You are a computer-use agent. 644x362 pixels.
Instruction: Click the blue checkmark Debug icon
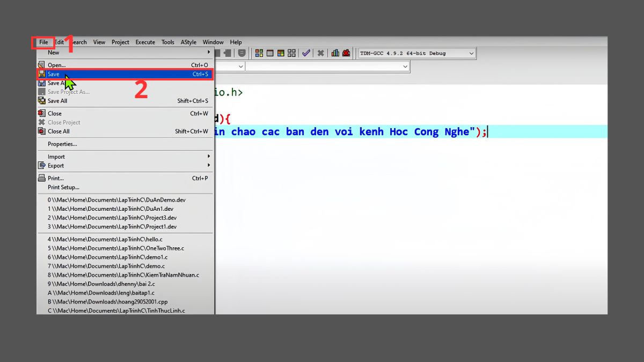click(x=306, y=53)
